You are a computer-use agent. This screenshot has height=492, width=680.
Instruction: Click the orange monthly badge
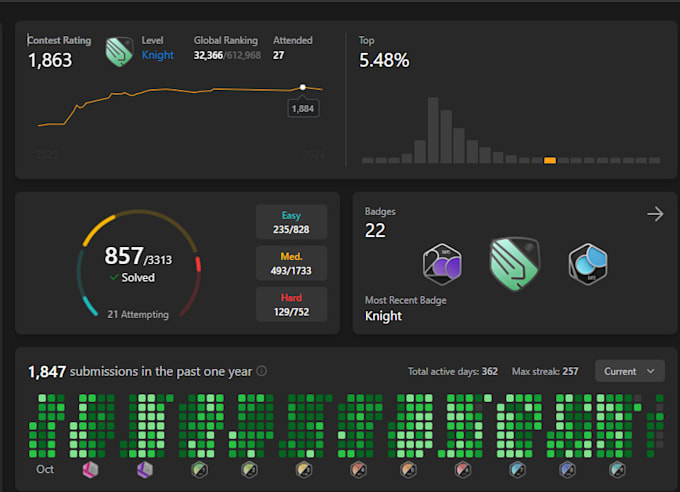pyautogui.click(x=409, y=469)
